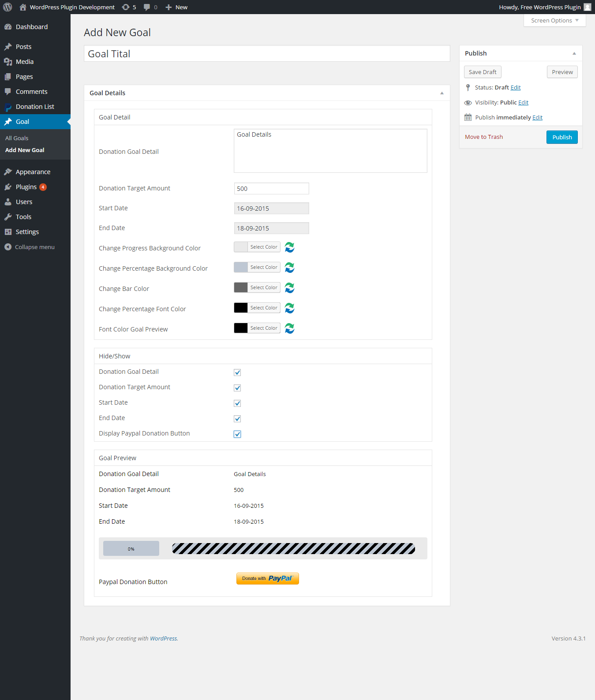The width and height of the screenshot is (595, 700).
Task: Open the comments bubble icon in admin bar
Action: coord(147,7)
